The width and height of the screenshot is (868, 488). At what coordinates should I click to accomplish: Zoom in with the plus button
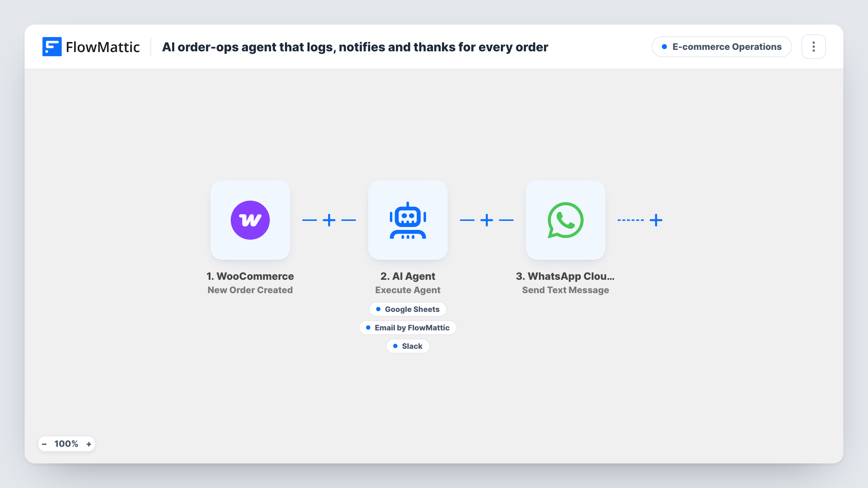[89, 444]
